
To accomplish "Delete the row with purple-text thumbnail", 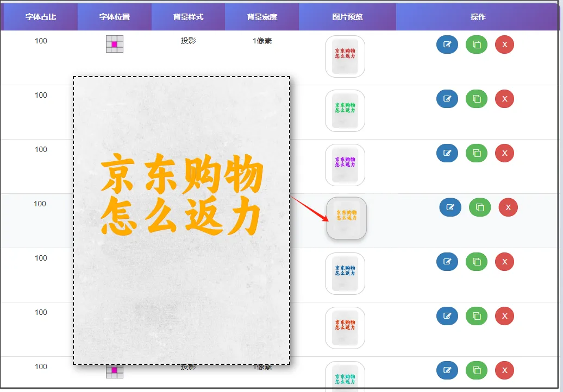I will point(504,153).
